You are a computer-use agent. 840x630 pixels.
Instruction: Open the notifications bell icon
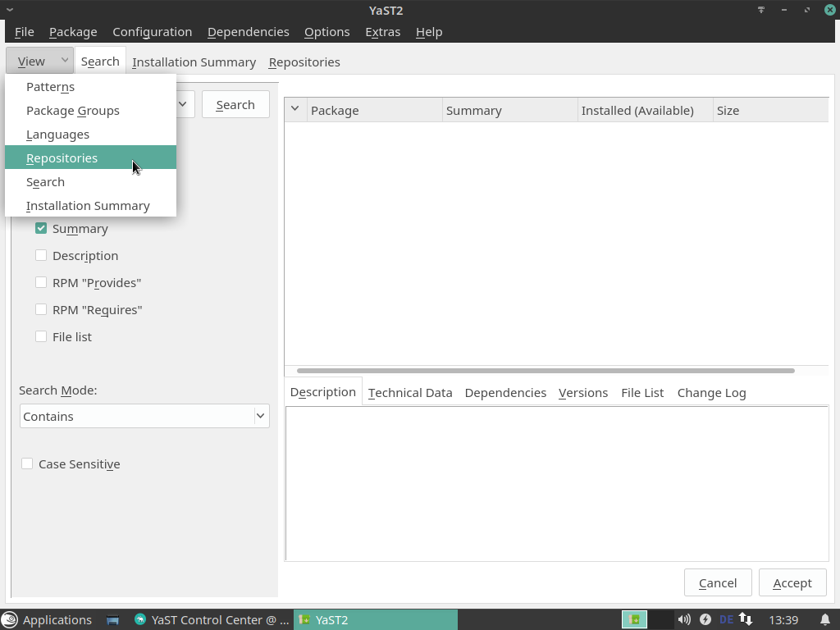pyautogui.click(x=825, y=619)
